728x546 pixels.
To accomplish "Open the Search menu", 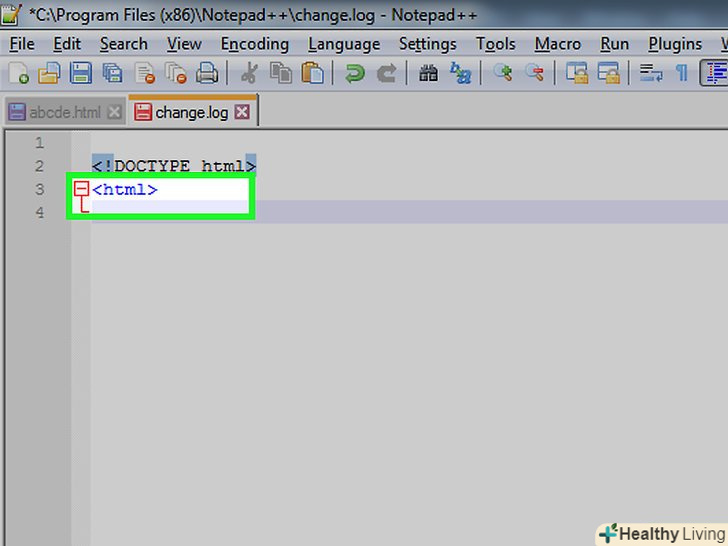I will 124,44.
